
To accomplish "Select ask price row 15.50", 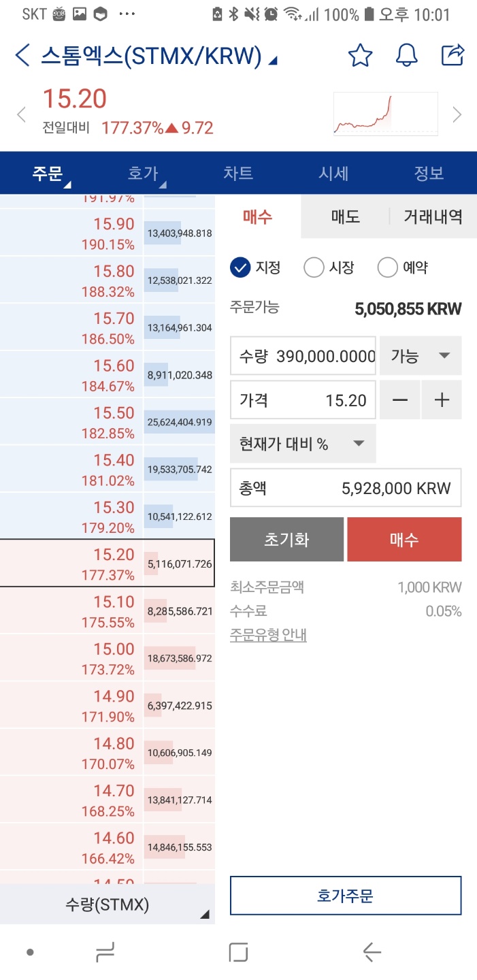I will pos(108,422).
